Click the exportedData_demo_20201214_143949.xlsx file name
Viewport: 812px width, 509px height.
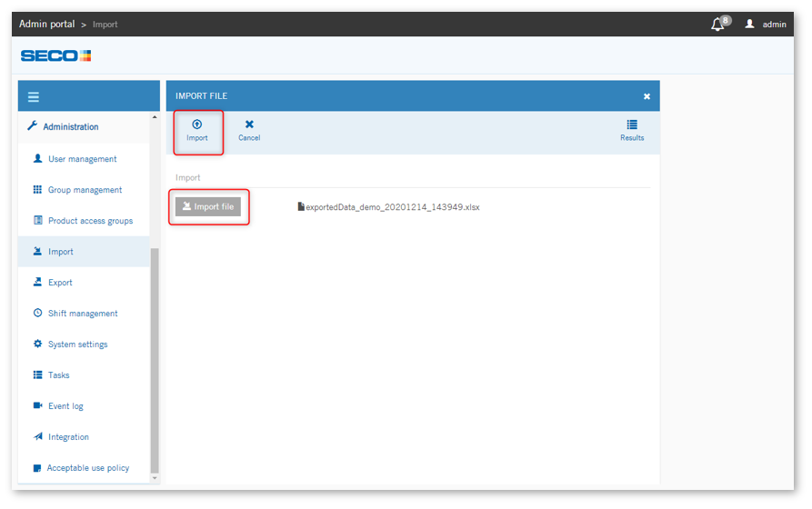[x=393, y=207]
